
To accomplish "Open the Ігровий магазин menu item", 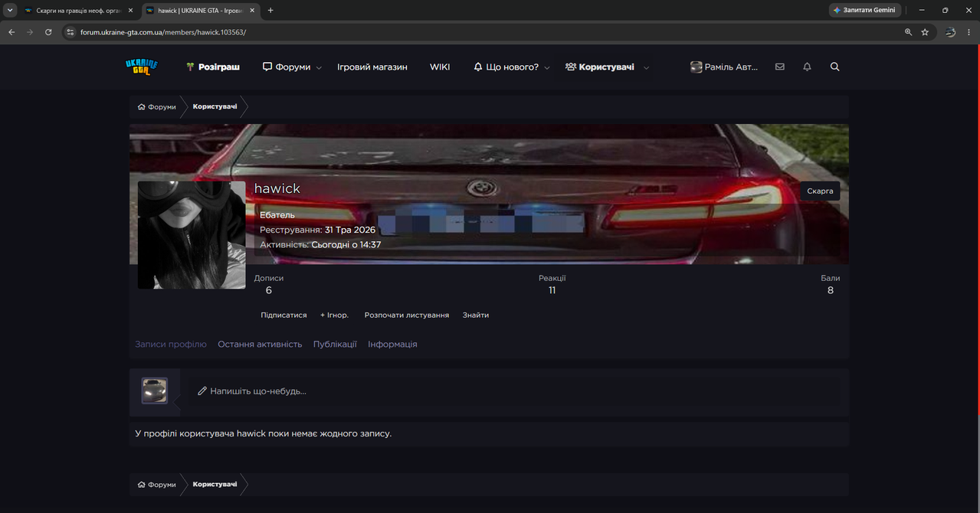I will click(372, 67).
